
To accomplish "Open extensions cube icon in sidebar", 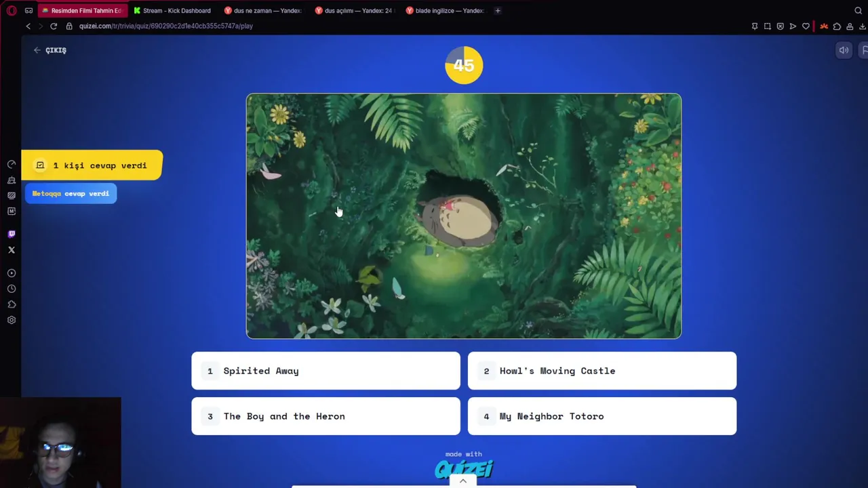I will pos(12,304).
